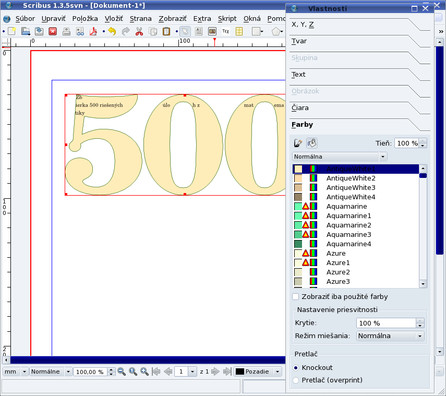Open the Pozadie layer dropdown

pyautogui.click(x=258, y=371)
